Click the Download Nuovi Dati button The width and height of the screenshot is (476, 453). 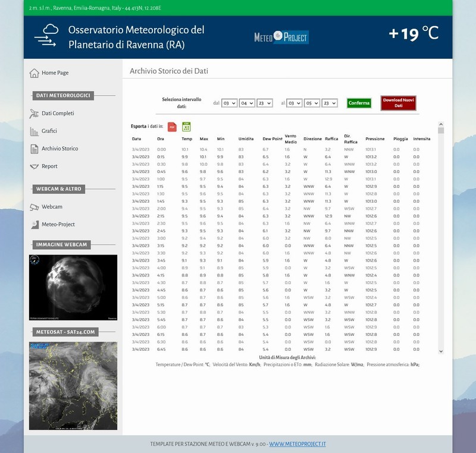point(398,103)
